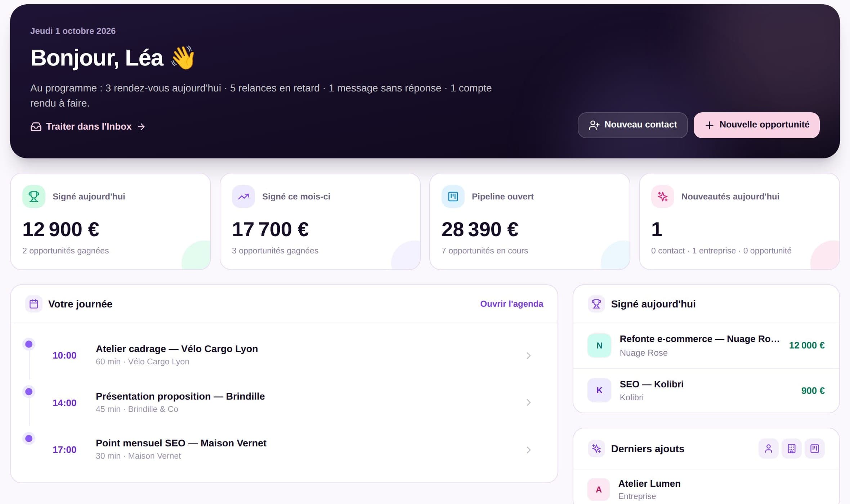The height and width of the screenshot is (504, 850).
Task: Open the Refonte e-commerce Nuage Rose deal
Action: click(706, 346)
